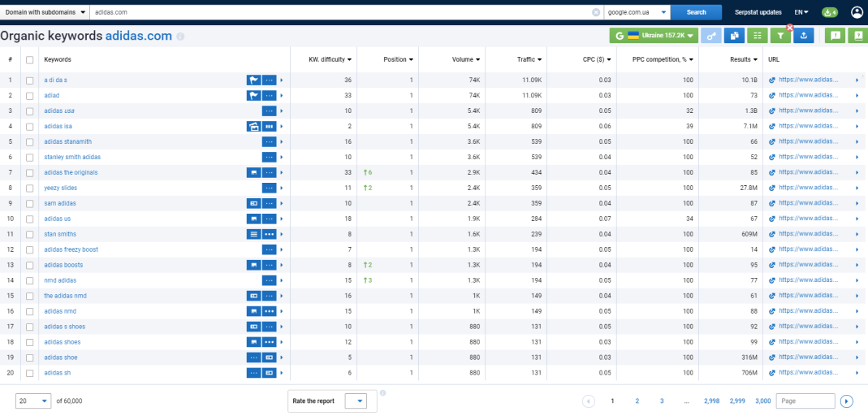Open the column settings icon button
Screen dimensions: 868x416
(758, 36)
